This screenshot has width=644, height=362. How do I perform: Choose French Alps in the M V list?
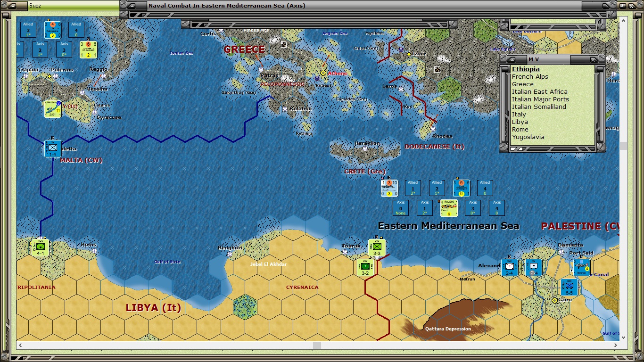tap(530, 77)
